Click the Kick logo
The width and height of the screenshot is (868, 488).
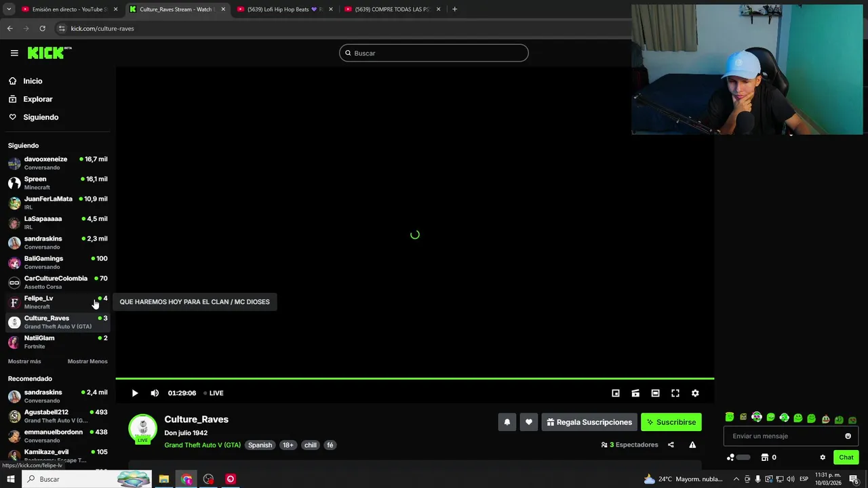coord(50,53)
